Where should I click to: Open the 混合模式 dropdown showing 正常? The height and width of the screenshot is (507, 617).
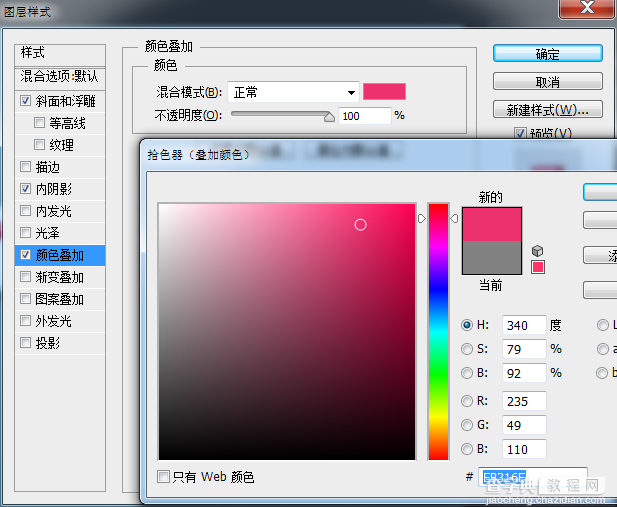(293, 93)
